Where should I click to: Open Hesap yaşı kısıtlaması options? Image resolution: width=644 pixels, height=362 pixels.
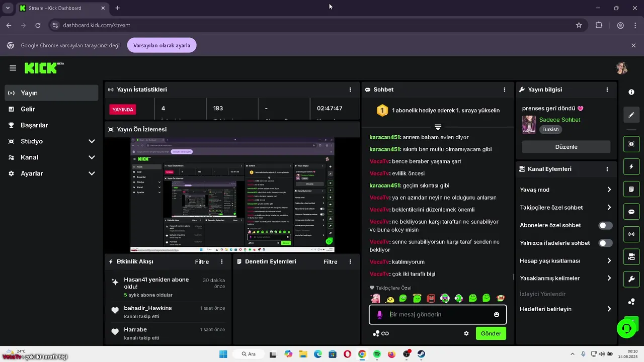pyautogui.click(x=566, y=260)
